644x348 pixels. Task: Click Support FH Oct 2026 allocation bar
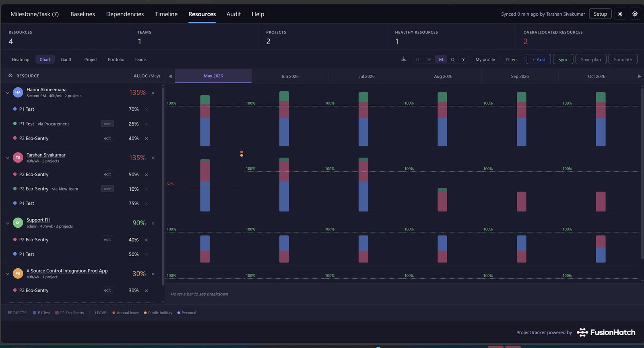(x=601, y=249)
